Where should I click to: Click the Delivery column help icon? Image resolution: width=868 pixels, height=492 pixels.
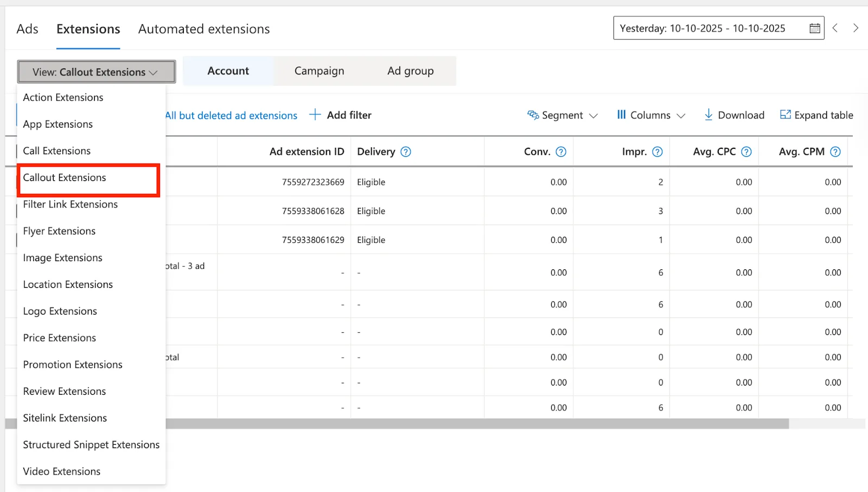point(405,152)
